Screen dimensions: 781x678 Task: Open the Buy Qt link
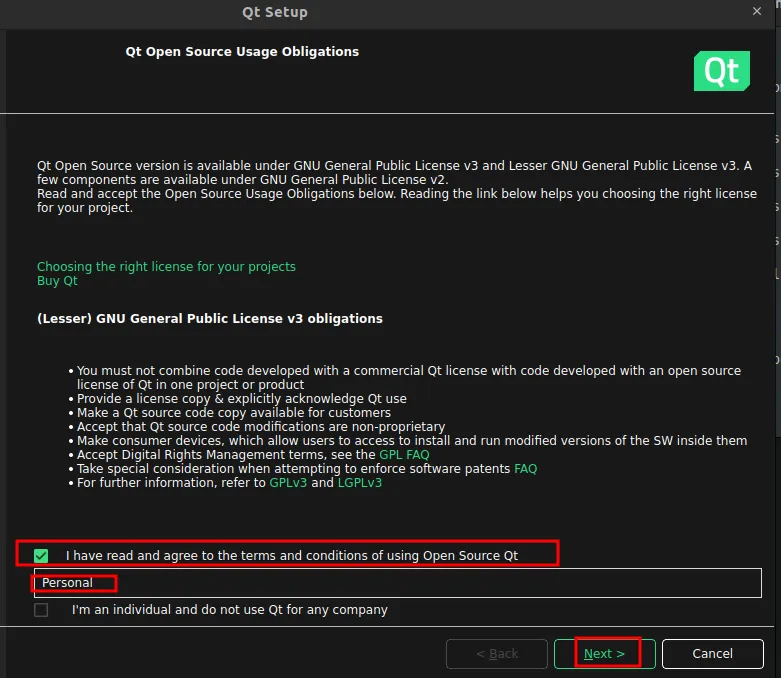[57, 281]
